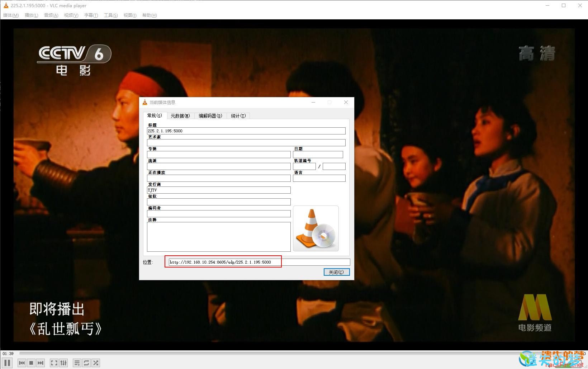Click the 关闭(C) button
Screen dimensions: 588x369
pos(337,272)
